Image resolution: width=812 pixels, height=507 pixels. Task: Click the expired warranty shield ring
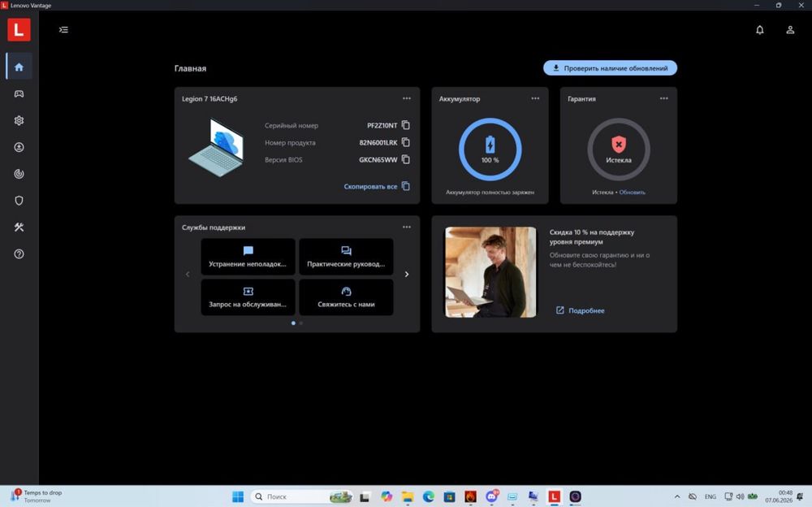[x=618, y=149]
